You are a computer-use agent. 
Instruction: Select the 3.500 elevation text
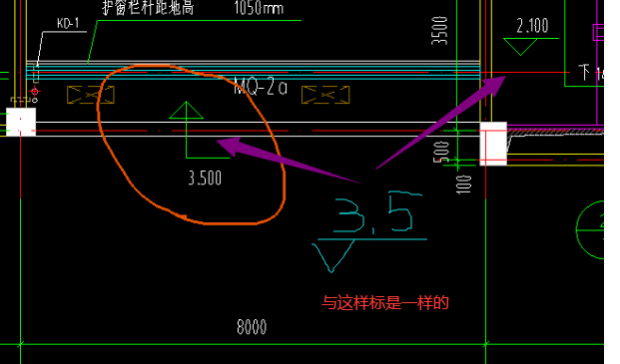[x=205, y=179]
